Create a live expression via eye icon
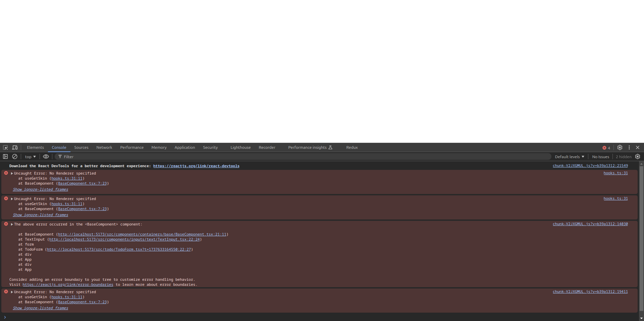Image resolution: width=644 pixels, height=321 pixels. tap(46, 156)
